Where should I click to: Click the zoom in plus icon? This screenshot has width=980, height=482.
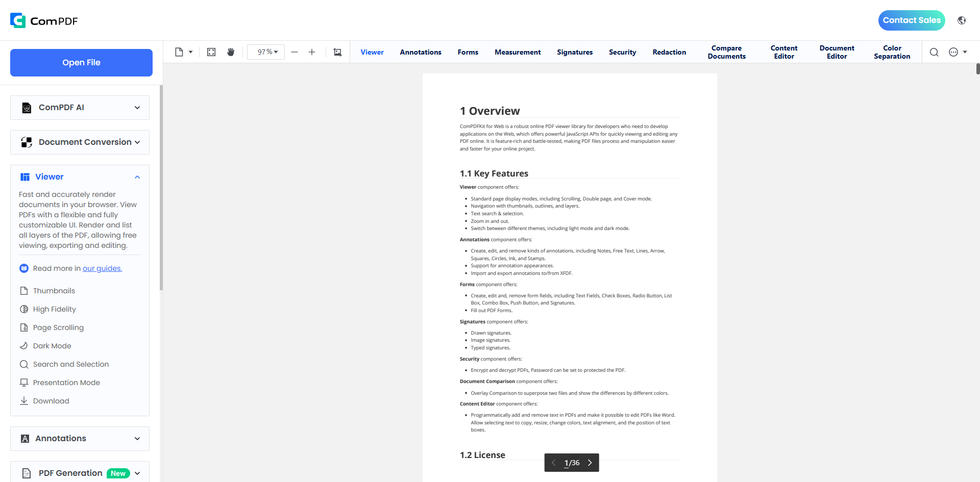coord(312,52)
